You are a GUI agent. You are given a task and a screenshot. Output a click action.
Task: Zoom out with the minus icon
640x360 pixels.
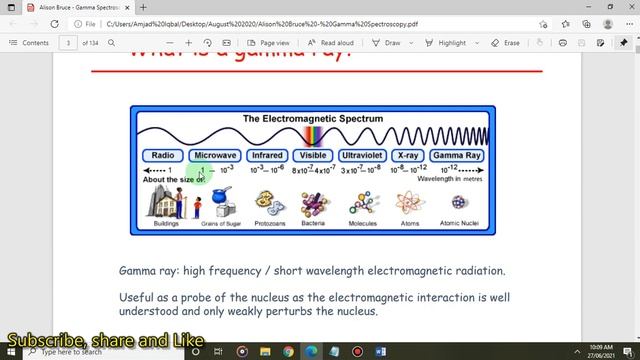click(170, 43)
